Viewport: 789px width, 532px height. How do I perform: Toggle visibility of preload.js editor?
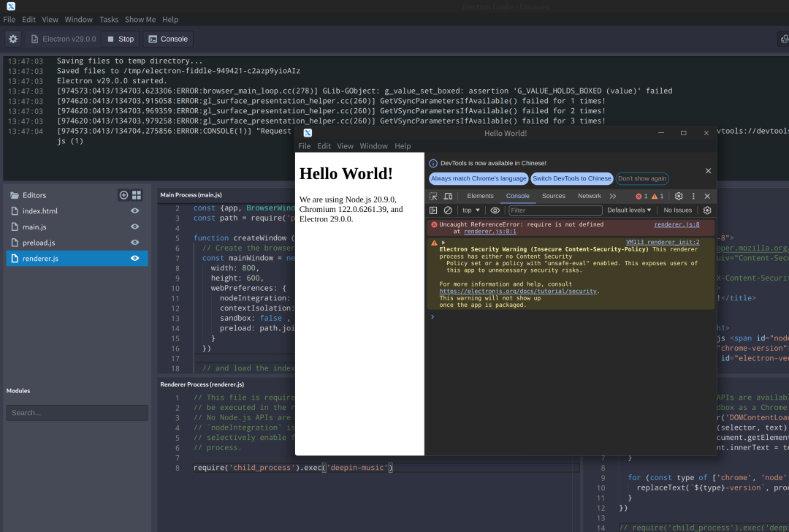coord(135,242)
